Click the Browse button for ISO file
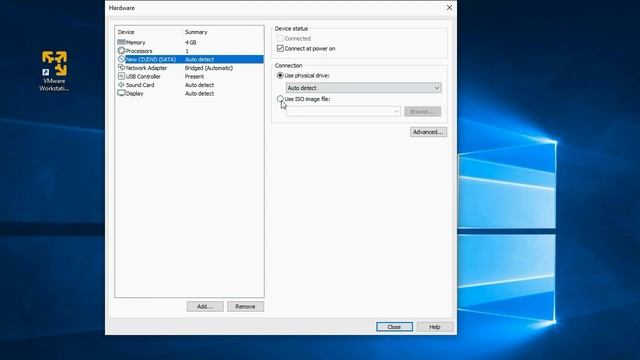This screenshot has width=640, height=360. click(422, 111)
